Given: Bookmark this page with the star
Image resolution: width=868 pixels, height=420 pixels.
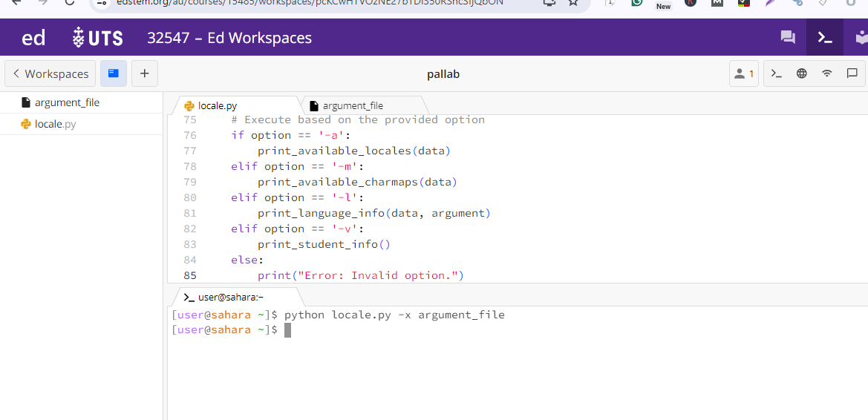Looking at the screenshot, I should 573,3.
